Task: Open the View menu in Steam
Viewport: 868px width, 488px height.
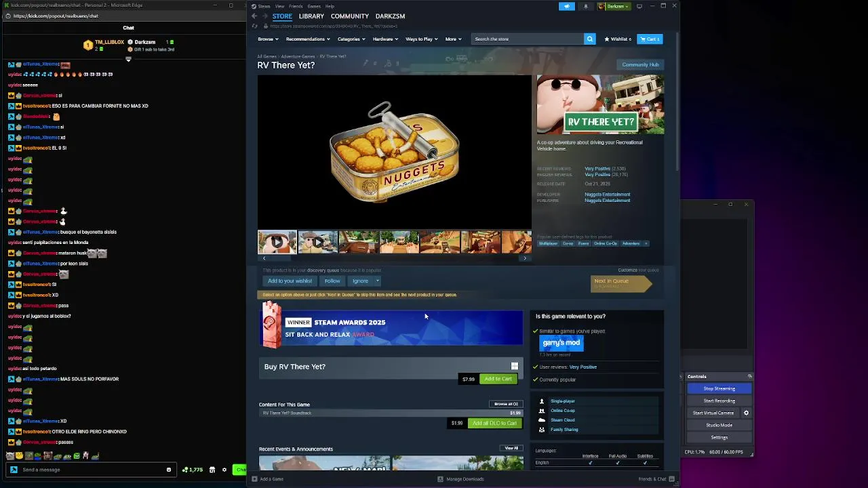Action: pyautogui.click(x=279, y=6)
